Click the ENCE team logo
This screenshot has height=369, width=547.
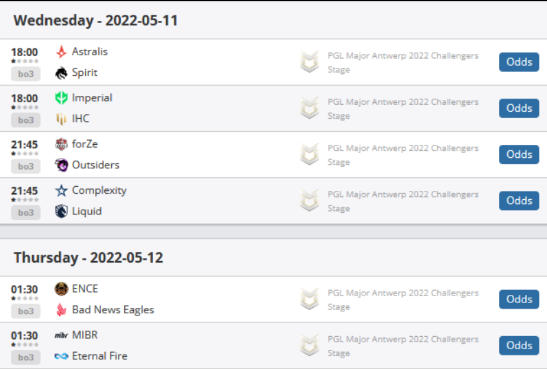[x=61, y=289]
